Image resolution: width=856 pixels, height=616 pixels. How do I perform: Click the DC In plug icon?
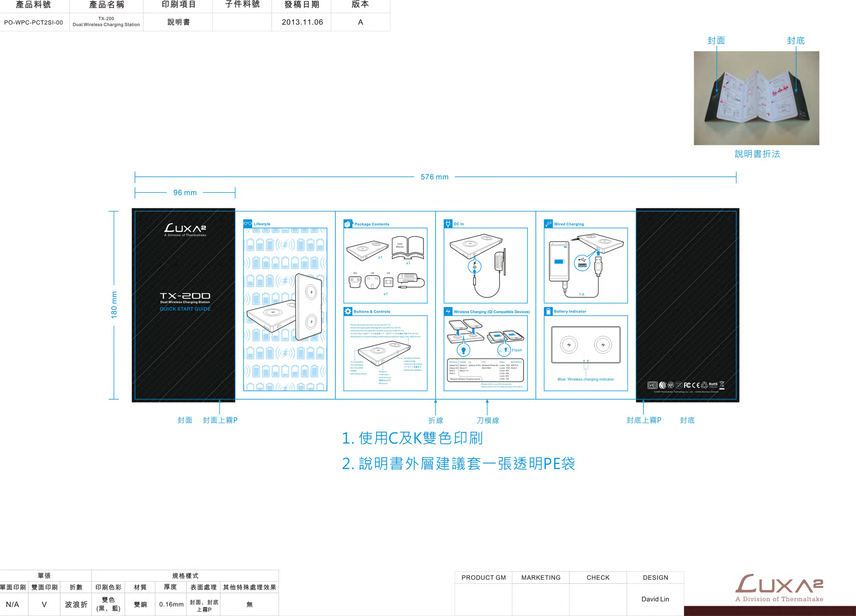click(x=448, y=223)
